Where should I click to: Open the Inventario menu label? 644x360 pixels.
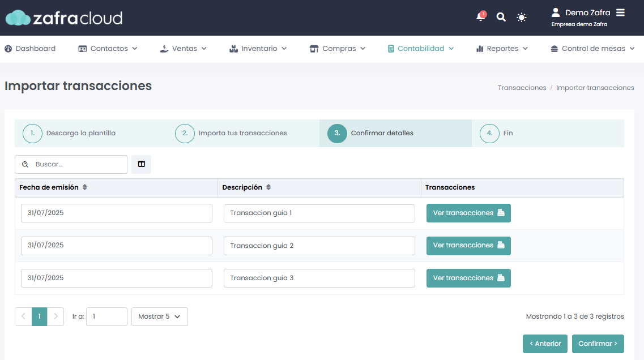tap(259, 49)
